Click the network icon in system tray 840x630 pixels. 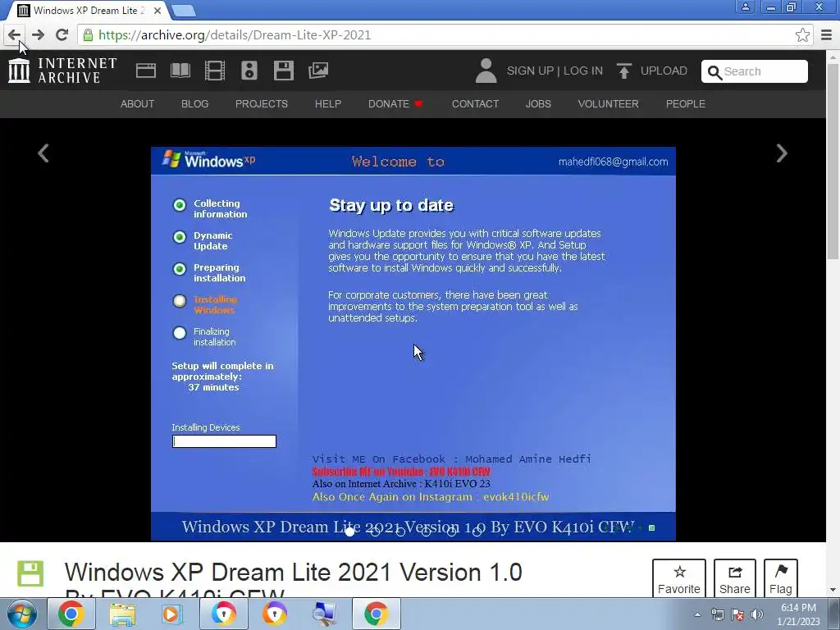(x=717, y=614)
